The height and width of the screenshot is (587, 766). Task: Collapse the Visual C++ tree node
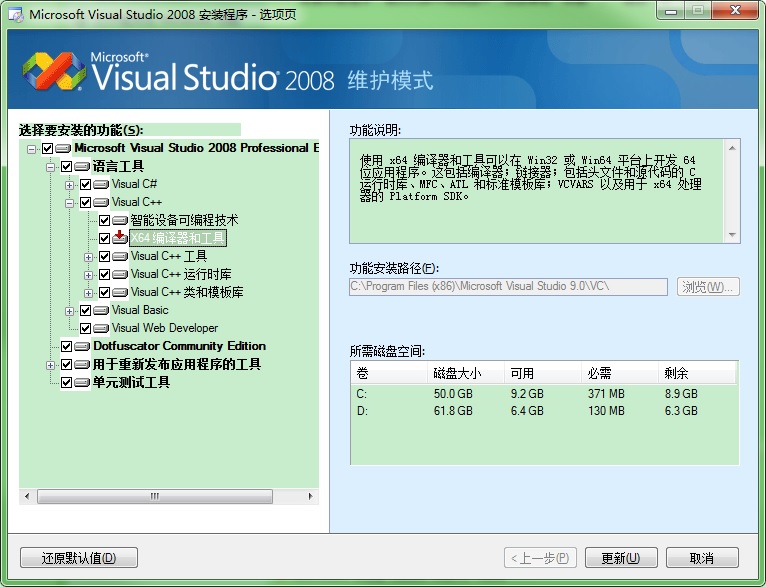[69, 203]
